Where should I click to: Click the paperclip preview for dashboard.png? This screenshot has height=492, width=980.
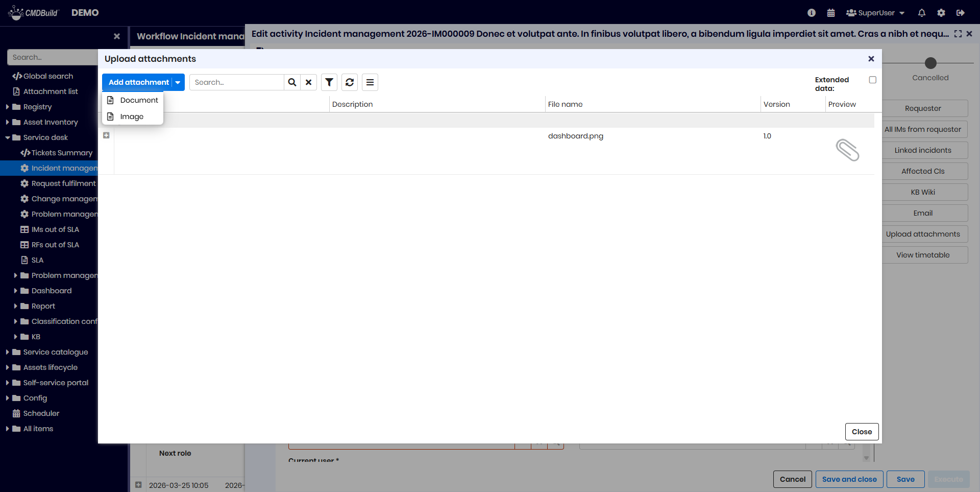click(847, 150)
